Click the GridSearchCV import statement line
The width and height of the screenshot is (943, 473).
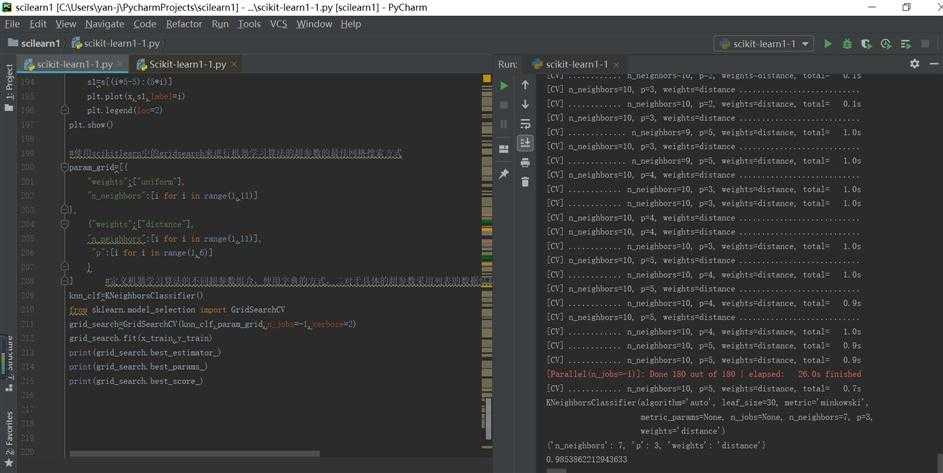pyautogui.click(x=177, y=309)
